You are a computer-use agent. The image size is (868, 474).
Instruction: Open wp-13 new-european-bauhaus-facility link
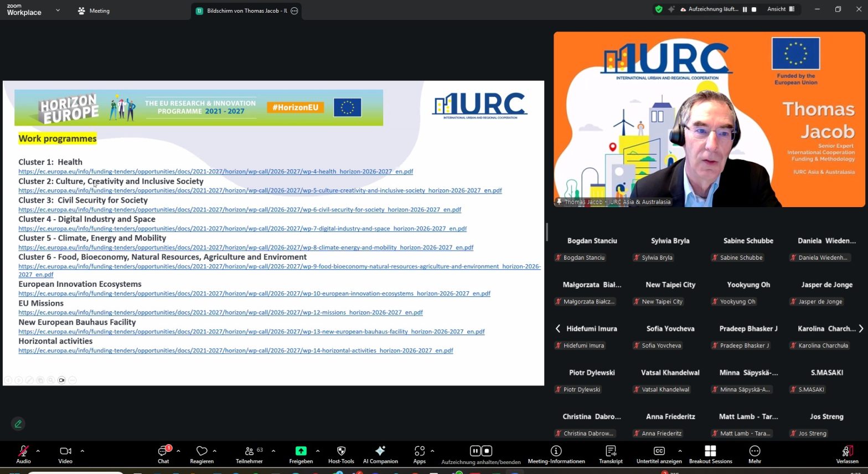(251, 332)
